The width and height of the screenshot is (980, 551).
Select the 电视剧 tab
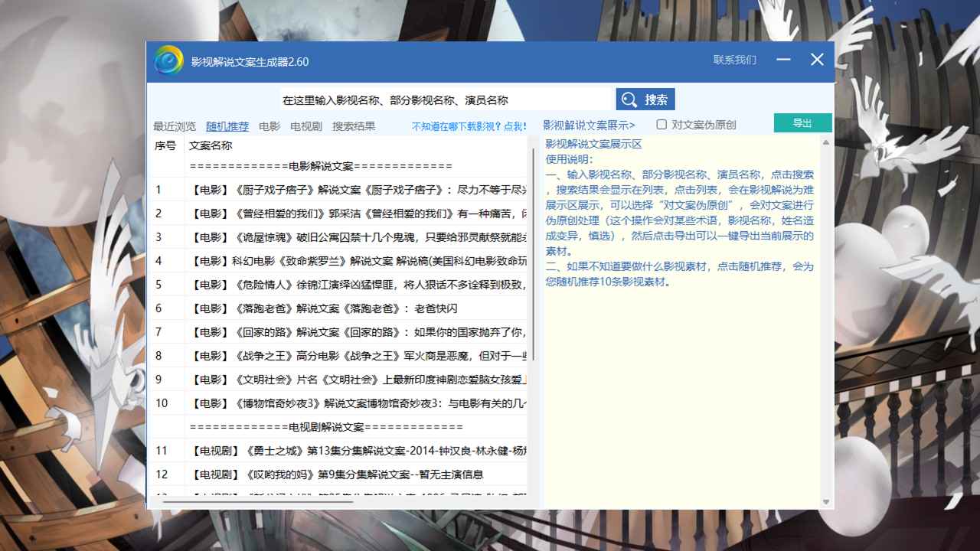(x=306, y=126)
